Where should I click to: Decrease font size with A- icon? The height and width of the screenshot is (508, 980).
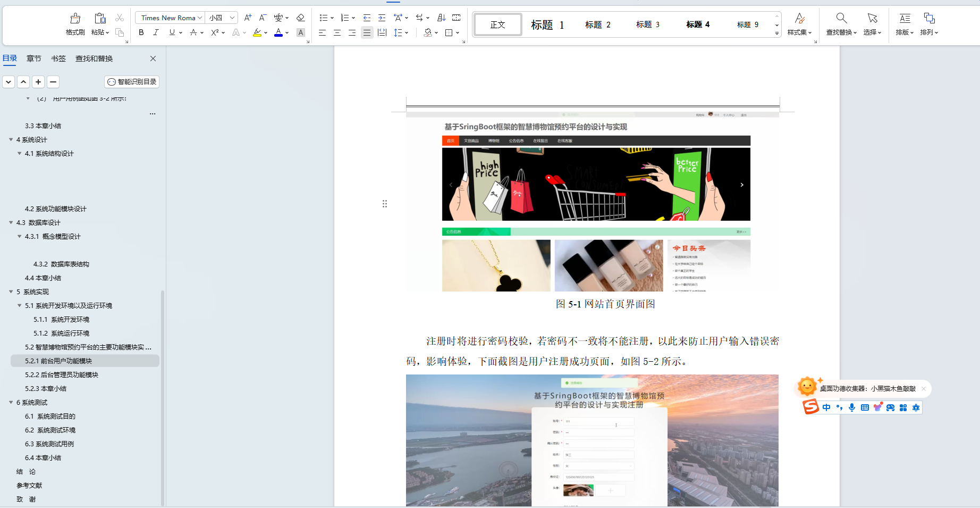click(x=263, y=18)
